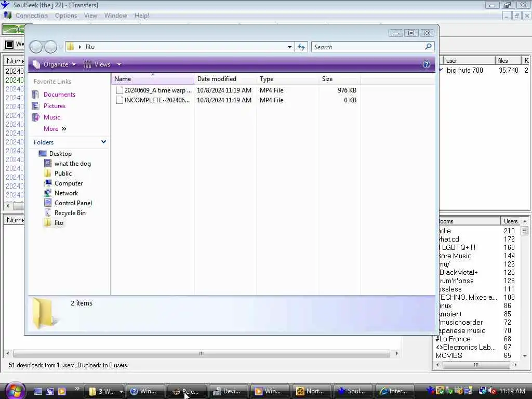The height and width of the screenshot is (399, 532).
Task: Click the 'files' column header in user list
Action: coord(508,61)
